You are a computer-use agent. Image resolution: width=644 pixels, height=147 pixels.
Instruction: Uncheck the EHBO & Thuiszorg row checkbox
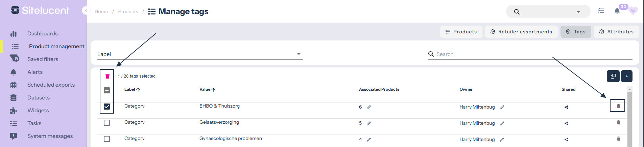click(107, 107)
